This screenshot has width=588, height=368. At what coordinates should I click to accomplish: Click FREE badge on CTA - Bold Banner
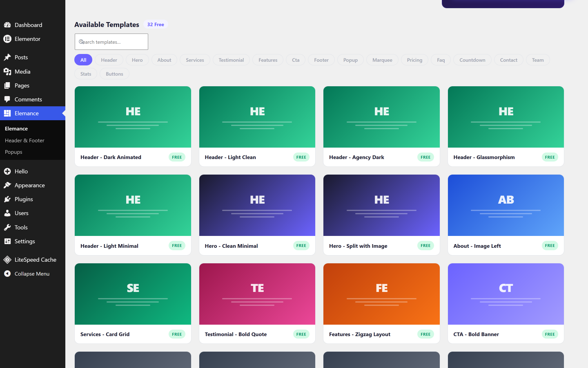point(550,334)
